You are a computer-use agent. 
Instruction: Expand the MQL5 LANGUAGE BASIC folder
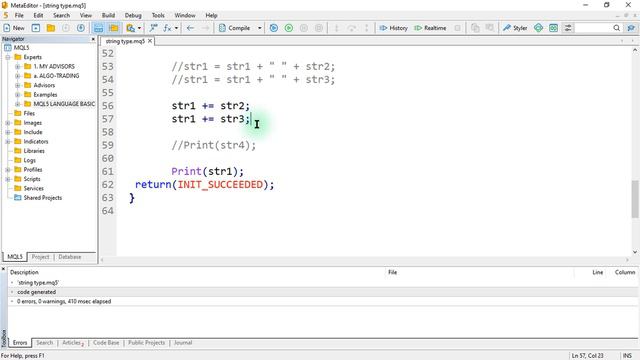tap(18, 104)
